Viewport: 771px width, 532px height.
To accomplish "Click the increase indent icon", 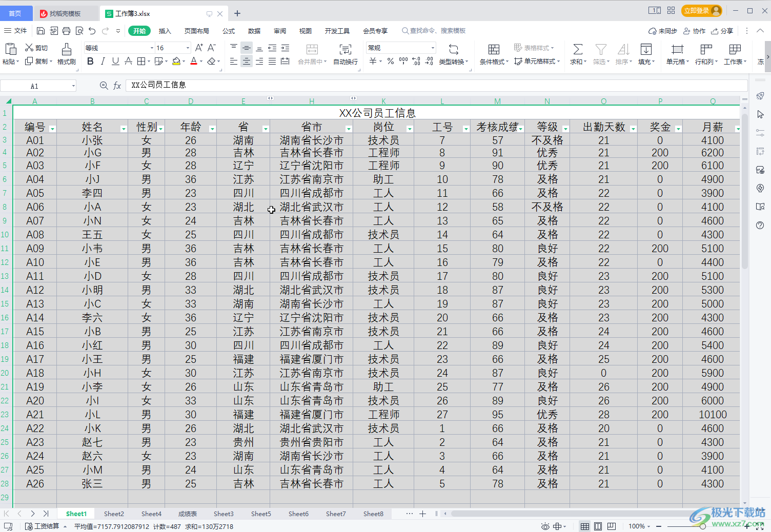I will pyautogui.click(x=285, y=48).
